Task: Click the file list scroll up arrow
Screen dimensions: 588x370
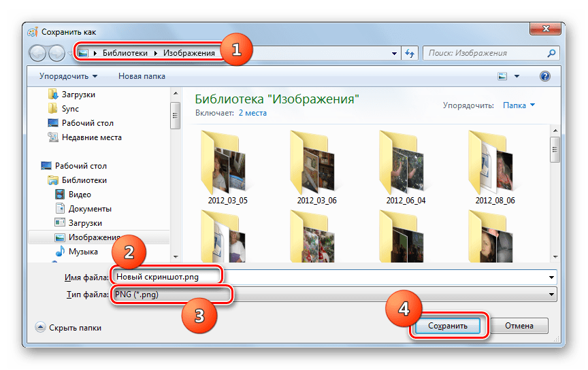Action: tap(555, 131)
